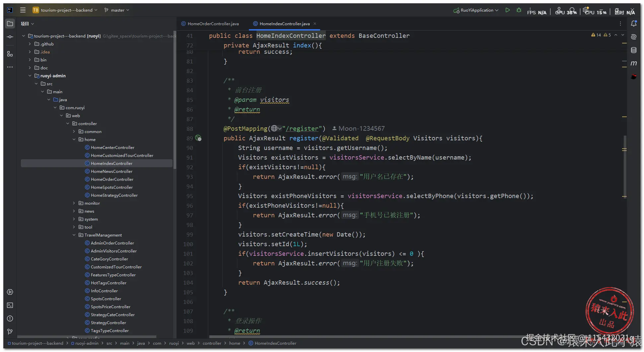Open the Problems tool window

pyautogui.click(x=10, y=318)
